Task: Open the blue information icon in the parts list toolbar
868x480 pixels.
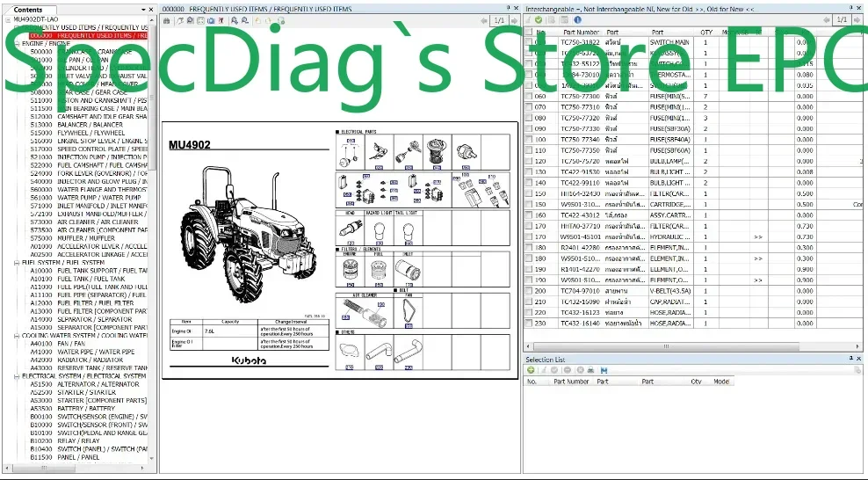Action: [x=577, y=20]
